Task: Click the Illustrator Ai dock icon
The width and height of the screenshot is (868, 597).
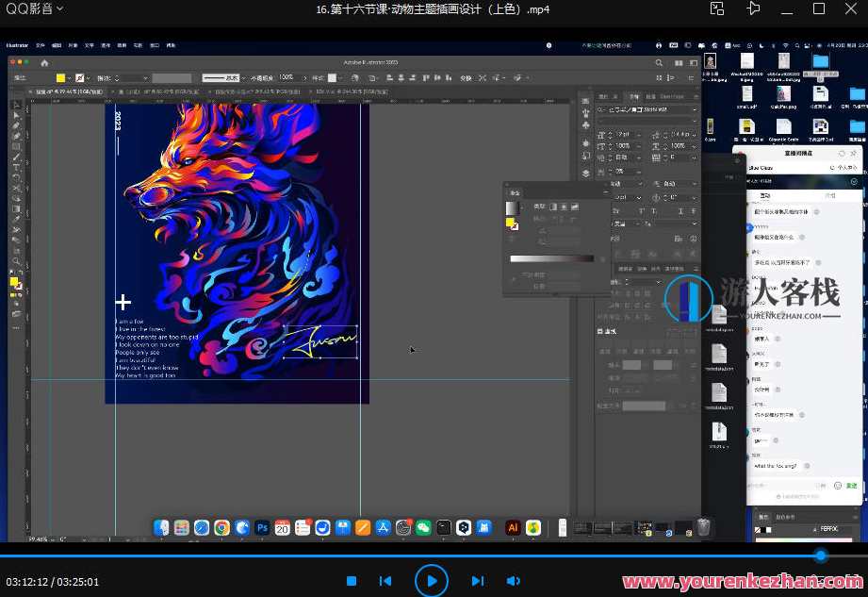Action: (x=513, y=527)
